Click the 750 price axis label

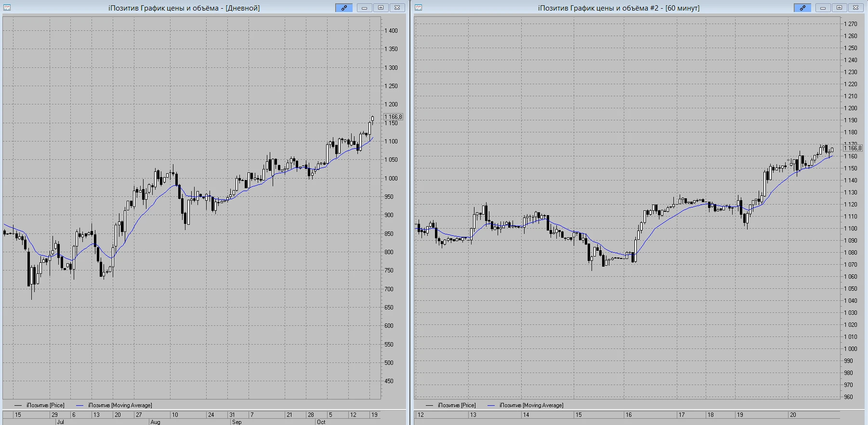[x=389, y=270]
